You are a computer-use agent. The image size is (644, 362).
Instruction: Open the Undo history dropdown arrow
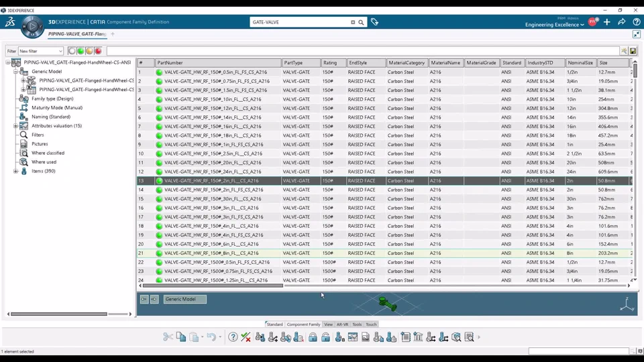pos(220,337)
